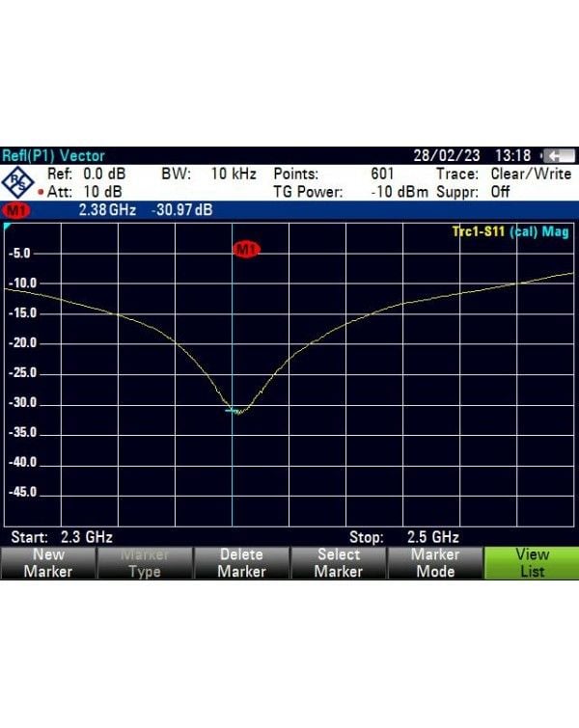Toggle the View List softkey
This screenshot has width=579, height=728.
[x=531, y=563]
